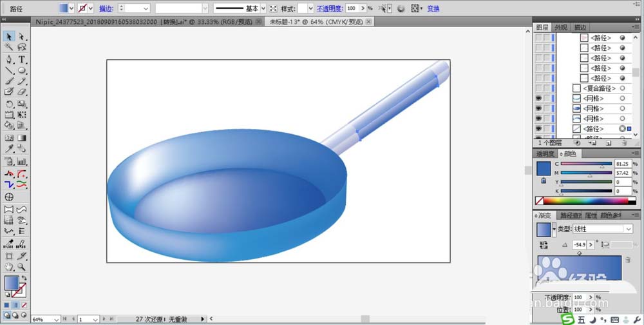
Task: Select the Column Graph tool
Action: pyautogui.click(x=21, y=161)
